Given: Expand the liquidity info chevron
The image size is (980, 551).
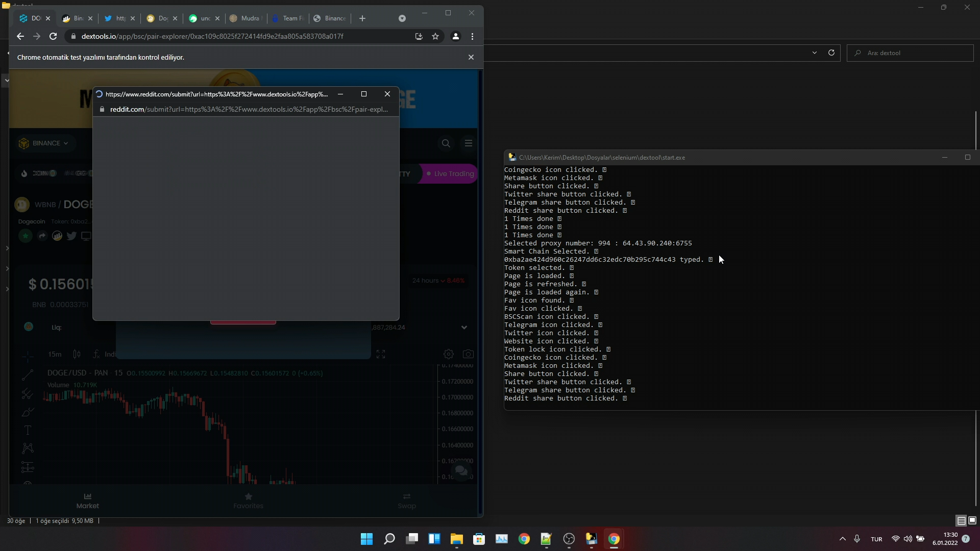Looking at the screenshot, I should click(x=464, y=328).
